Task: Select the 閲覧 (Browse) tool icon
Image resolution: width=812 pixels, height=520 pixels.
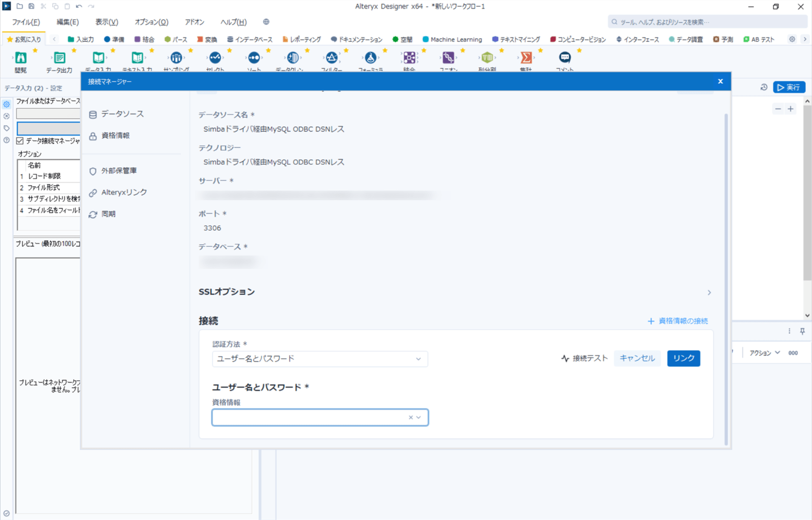Action: (21, 58)
